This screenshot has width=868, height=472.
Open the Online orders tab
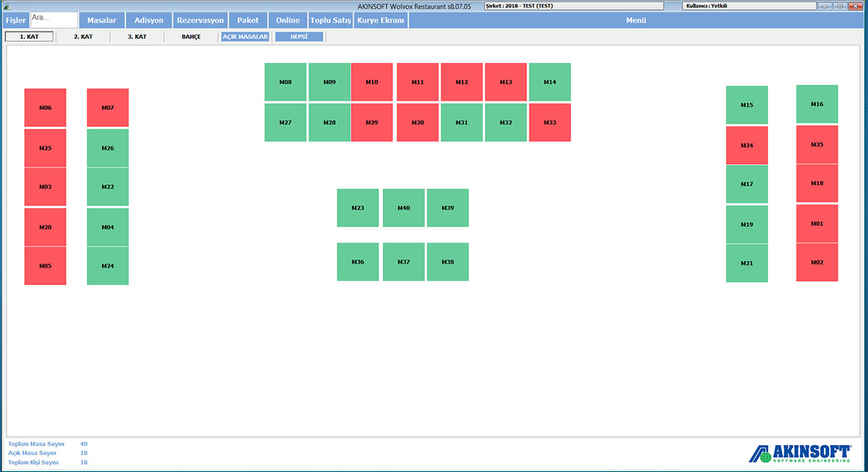pyautogui.click(x=288, y=20)
